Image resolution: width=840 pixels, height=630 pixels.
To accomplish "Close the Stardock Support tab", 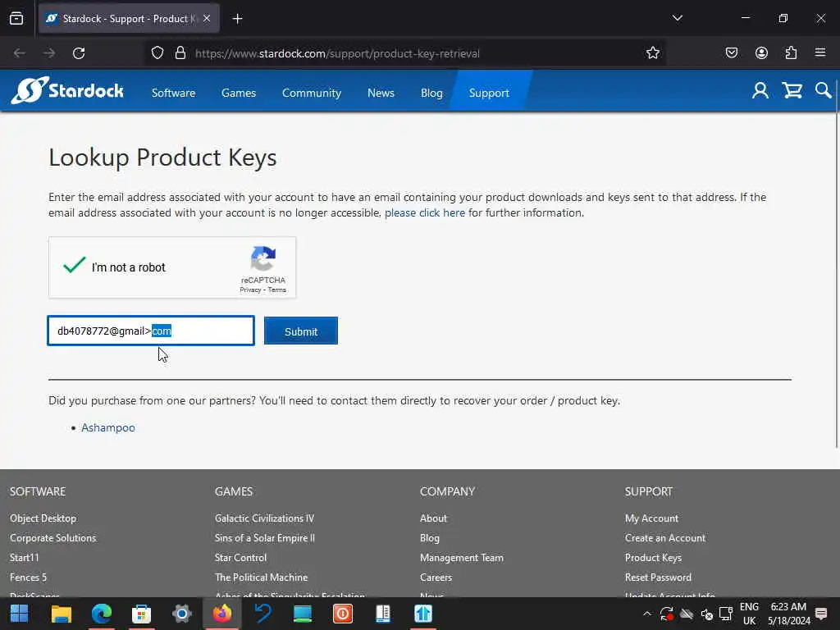I will [x=207, y=18].
